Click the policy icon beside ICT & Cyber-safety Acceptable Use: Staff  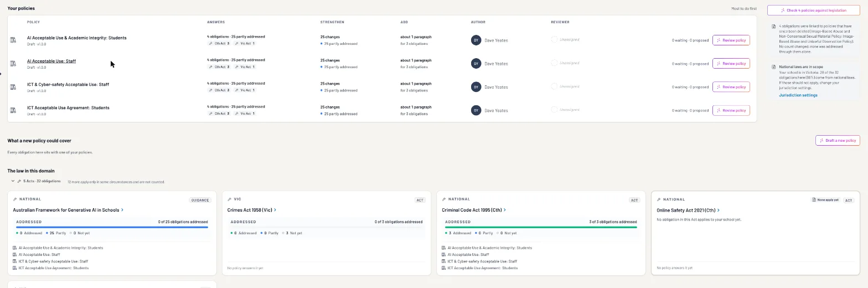click(x=13, y=87)
